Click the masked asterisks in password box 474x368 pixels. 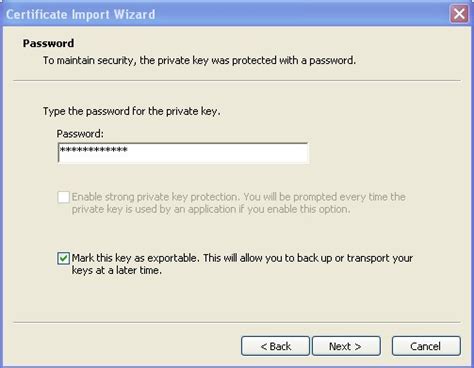(93, 150)
